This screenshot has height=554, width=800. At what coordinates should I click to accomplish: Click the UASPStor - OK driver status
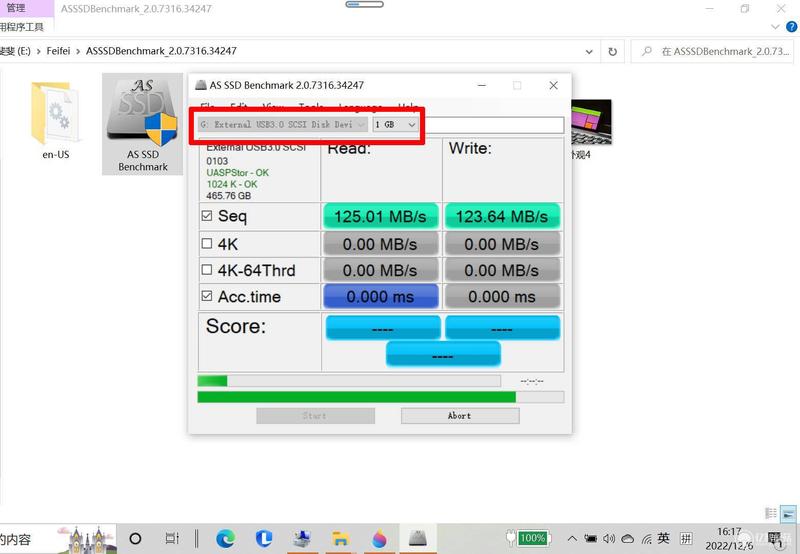(x=237, y=173)
